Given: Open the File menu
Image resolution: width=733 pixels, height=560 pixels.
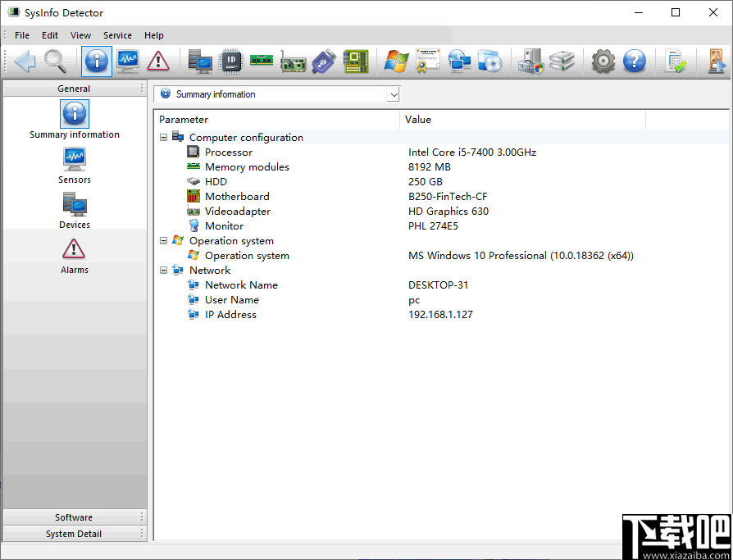Looking at the screenshot, I should (x=22, y=35).
